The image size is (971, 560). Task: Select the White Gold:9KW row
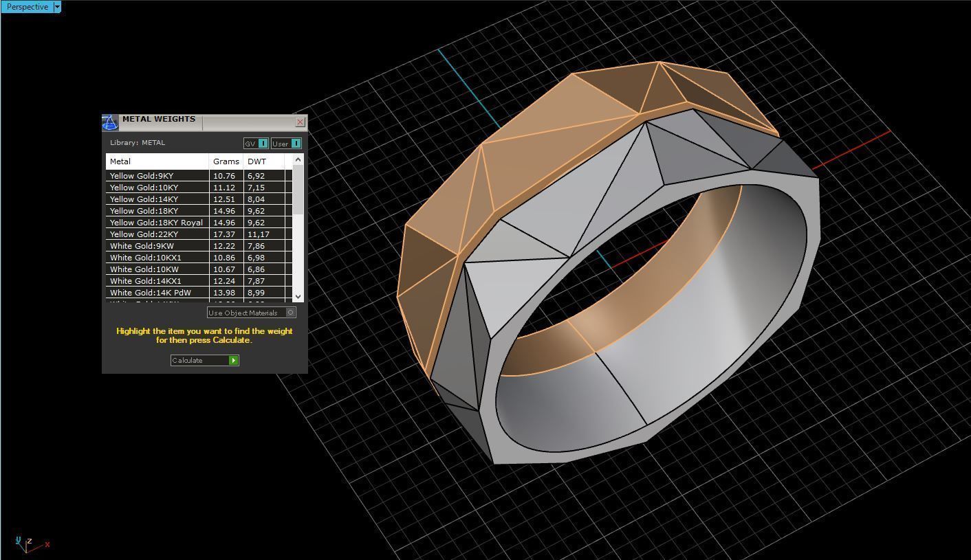coord(199,246)
